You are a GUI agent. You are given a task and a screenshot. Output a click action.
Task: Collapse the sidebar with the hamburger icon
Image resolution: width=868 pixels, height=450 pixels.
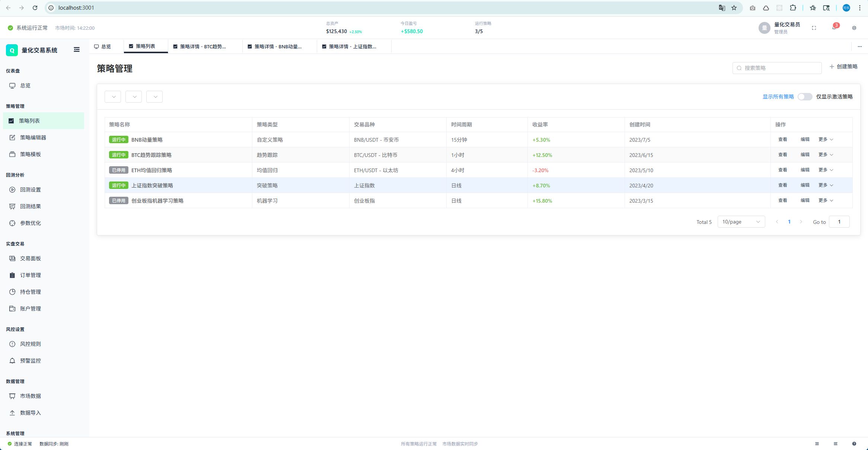pos(77,50)
